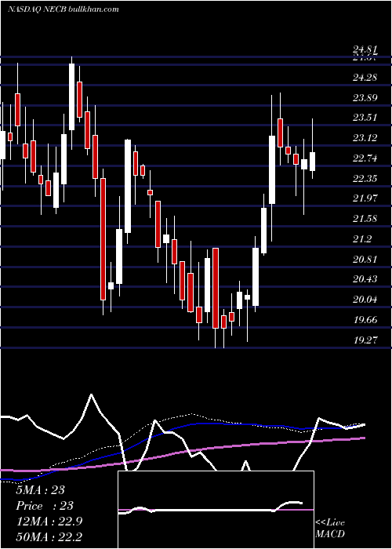The image size is (392, 549).
Task: Click the tallest white candle peaking near 24.81
Action: (x=71, y=96)
